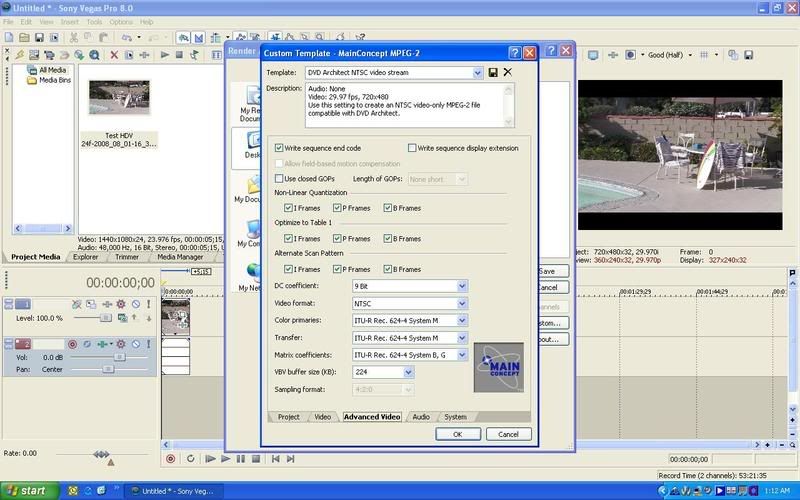The width and height of the screenshot is (800, 500).
Task: Start preview in Project Media toolbar
Action: coord(164,55)
